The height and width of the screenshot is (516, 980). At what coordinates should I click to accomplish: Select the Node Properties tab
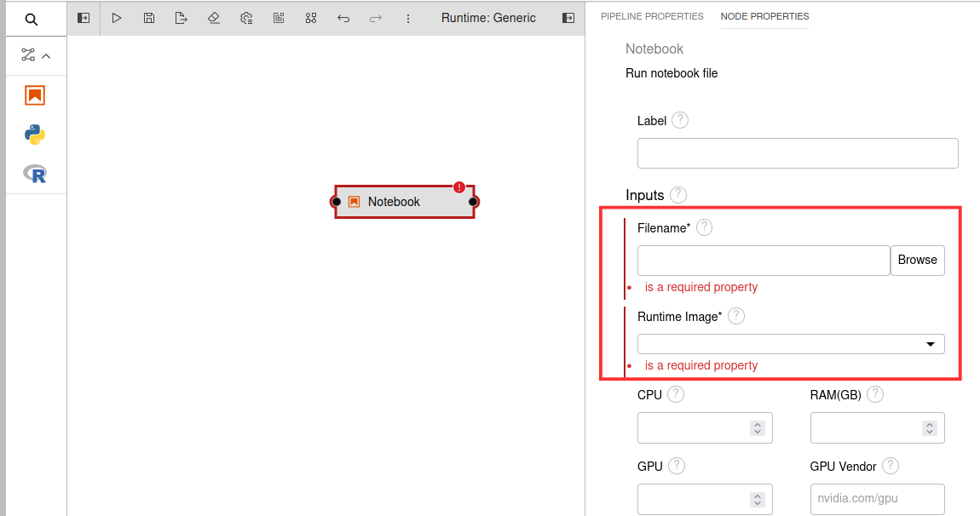coord(764,16)
